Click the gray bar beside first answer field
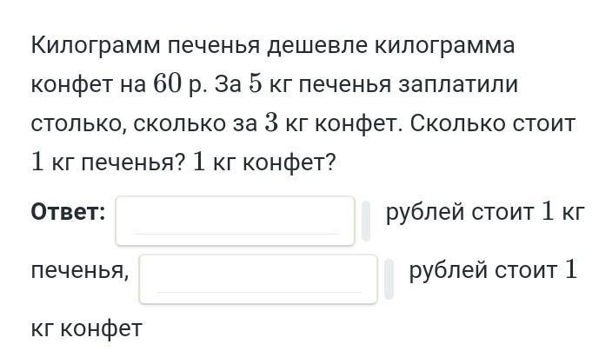The width and height of the screenshot is (599, 364). tap(366, 221)
